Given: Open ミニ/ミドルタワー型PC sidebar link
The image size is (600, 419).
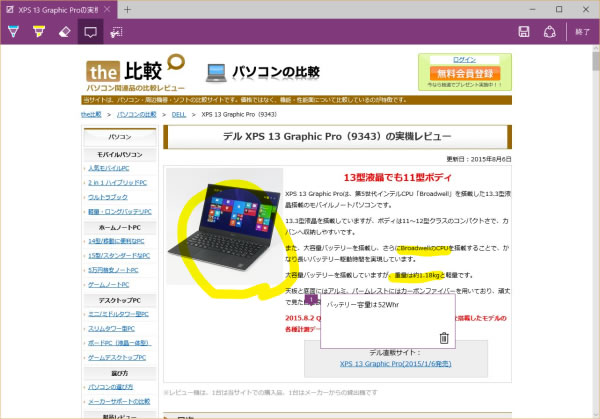Looking at the screenshot, I should [118, 314].
